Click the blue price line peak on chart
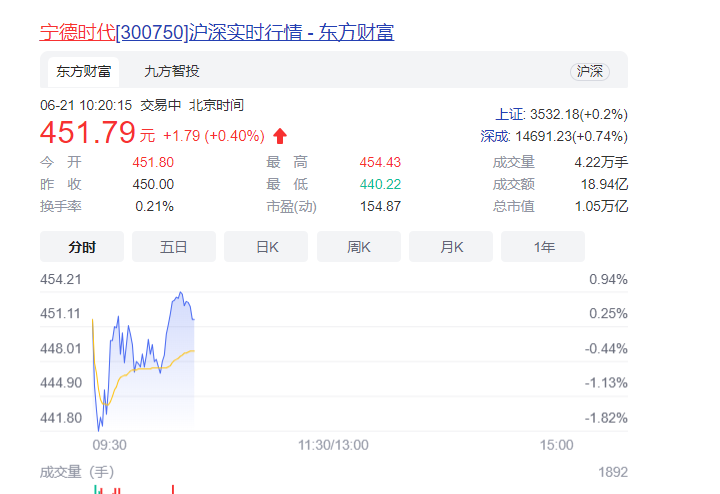This screenshot has width=720, height=494. [181, 292]
